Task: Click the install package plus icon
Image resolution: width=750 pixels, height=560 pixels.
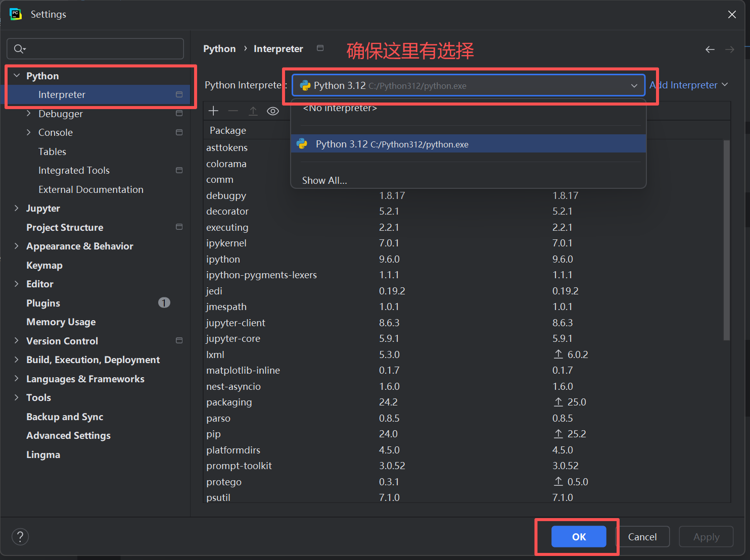Action: tap(213, 111)
